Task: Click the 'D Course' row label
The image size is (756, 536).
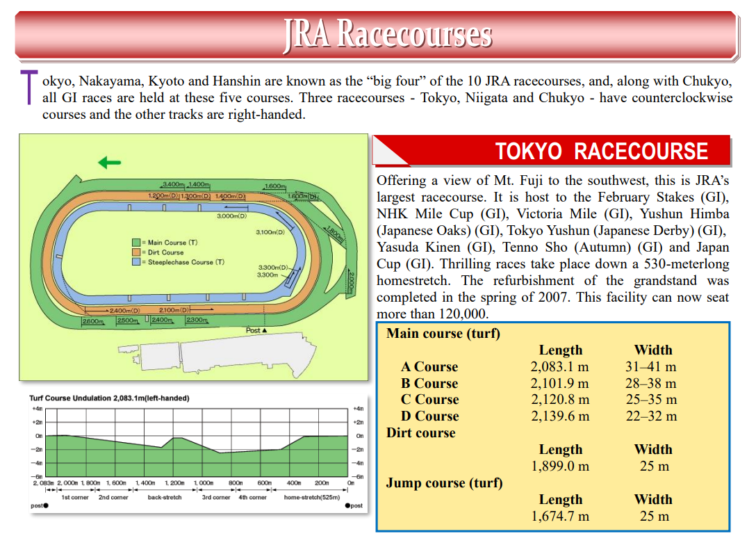Action: [429, 416]
